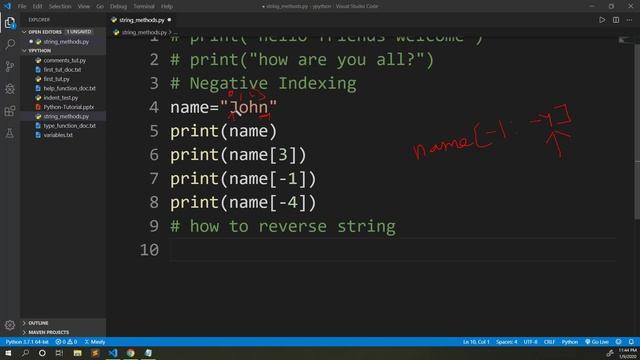Viewport: 640px width, 360px height.
Task: Click Go Live server button
Action: pyautogui.click(x=597, y=342)
